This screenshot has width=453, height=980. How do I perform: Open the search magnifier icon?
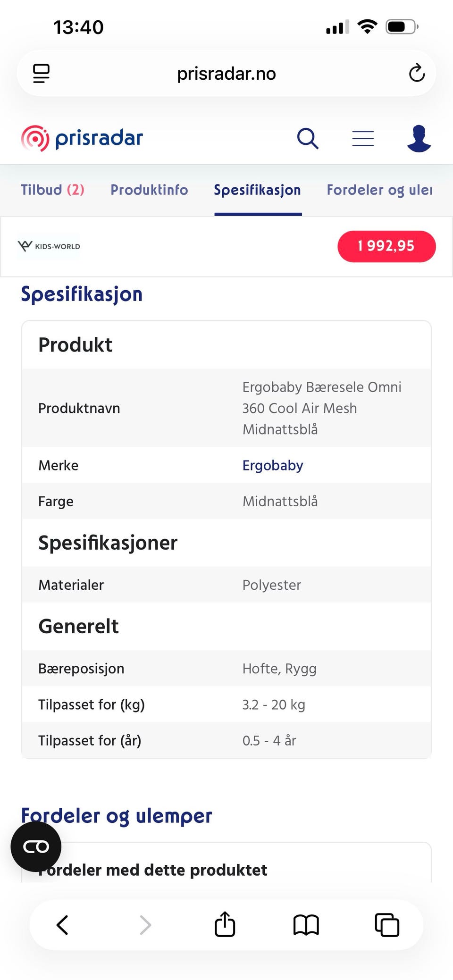(308, 139)
